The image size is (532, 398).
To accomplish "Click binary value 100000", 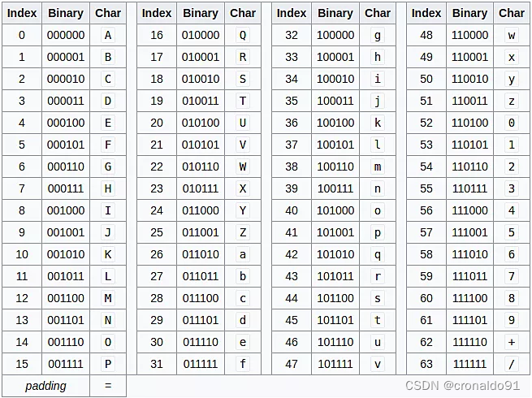I will tap(335, 35).
